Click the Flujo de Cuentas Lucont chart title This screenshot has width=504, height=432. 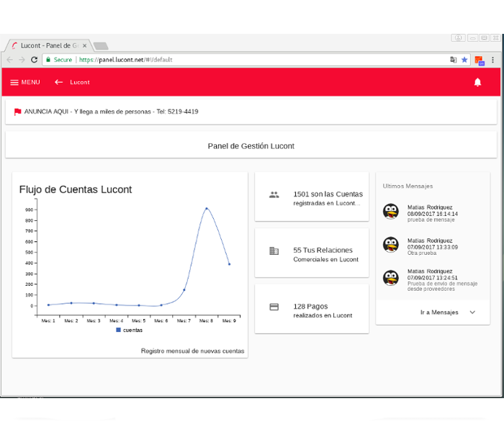[x=76, y=189]
